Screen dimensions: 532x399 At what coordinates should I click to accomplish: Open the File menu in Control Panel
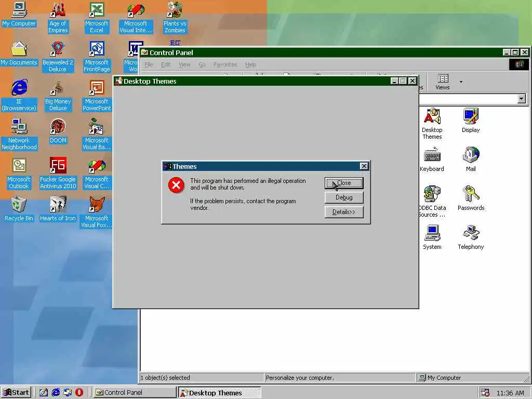point(149,64)
